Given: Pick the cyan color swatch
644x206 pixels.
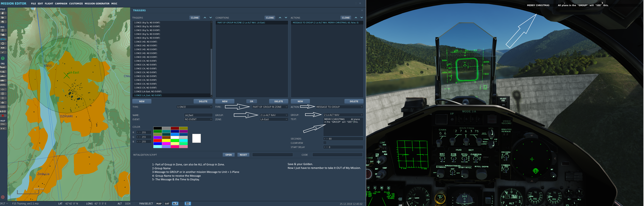Looking at the screenshot, I should click(x=183, y=141).
